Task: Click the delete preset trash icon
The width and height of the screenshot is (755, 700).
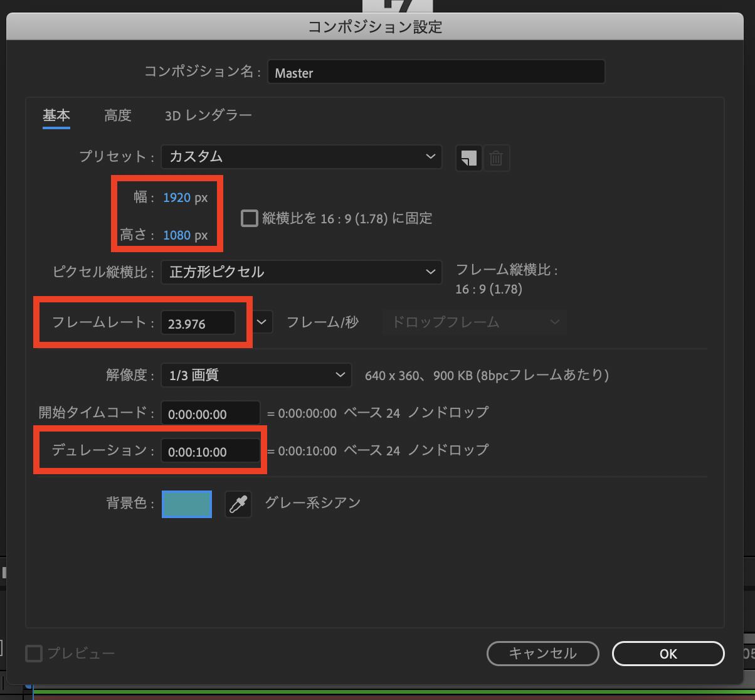Action: [x=496, y=158]
